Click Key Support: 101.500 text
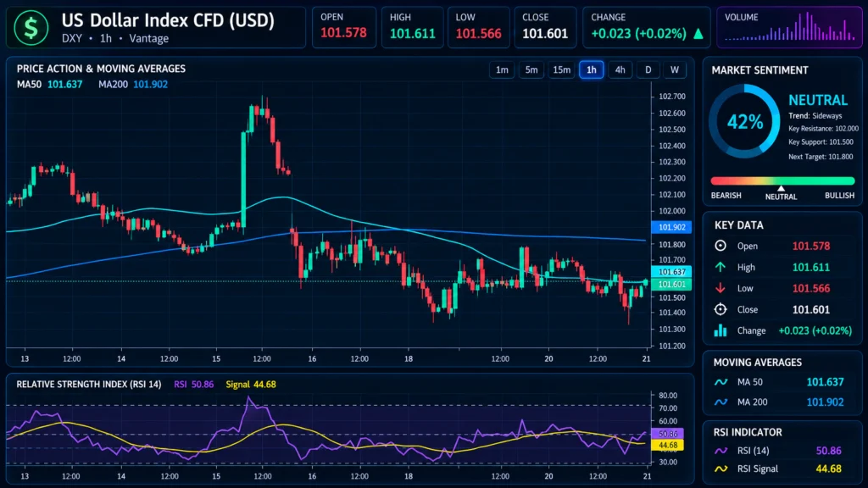This screenshot has width=868, height=488. (x=821, y=141)
